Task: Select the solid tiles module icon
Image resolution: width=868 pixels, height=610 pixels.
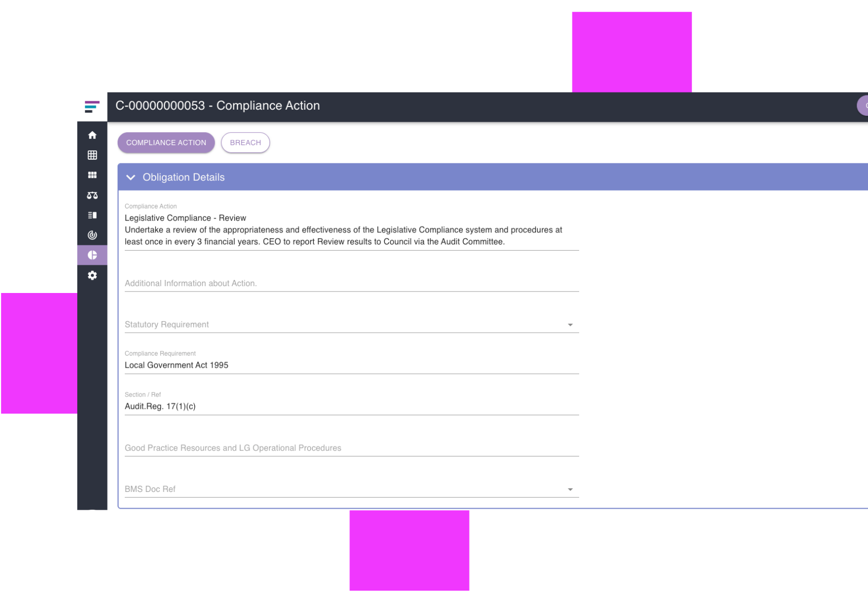Action: click(92, 175)
